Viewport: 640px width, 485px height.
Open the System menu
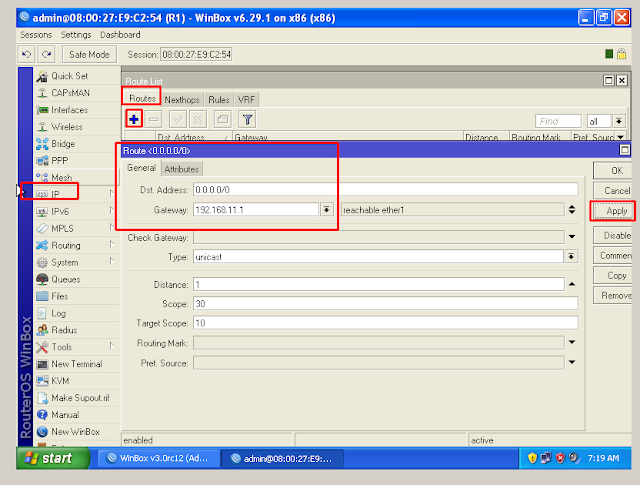(64, 263)
